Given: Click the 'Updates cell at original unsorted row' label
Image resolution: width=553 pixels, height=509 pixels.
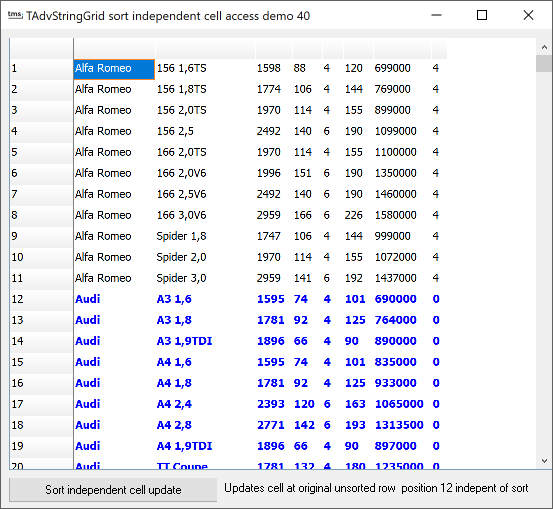Looking at the screenshot, I should pos(376,489).
